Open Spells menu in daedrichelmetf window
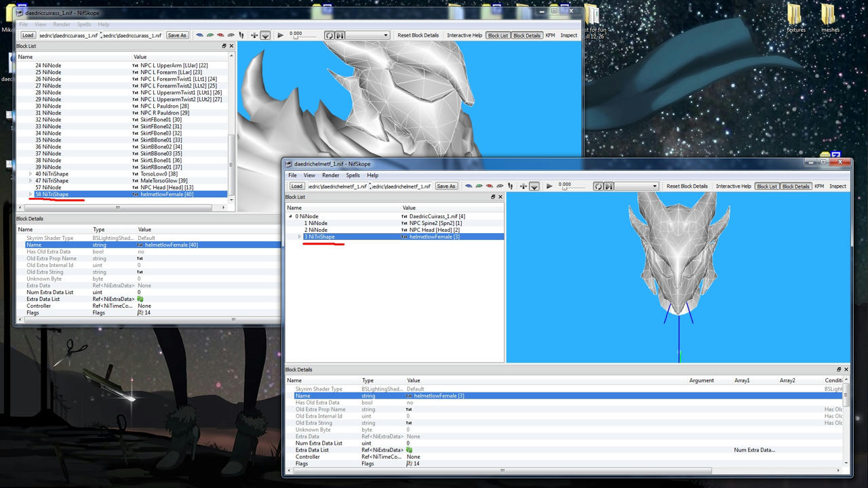Viewport: 868px width, 488px height. click(x=353, y=176)
